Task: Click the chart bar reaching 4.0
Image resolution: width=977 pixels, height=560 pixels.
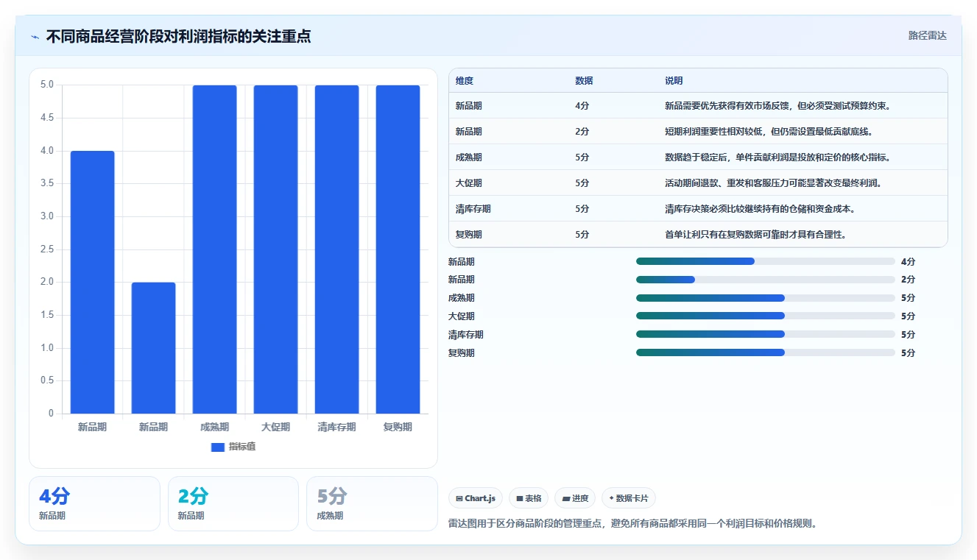Action: point(92,282)
